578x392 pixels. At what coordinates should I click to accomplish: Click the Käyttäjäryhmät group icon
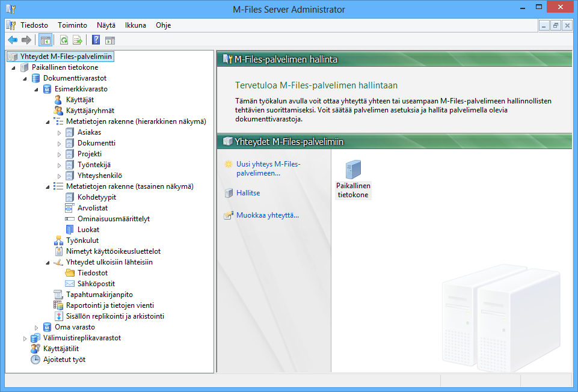[58, 111]
